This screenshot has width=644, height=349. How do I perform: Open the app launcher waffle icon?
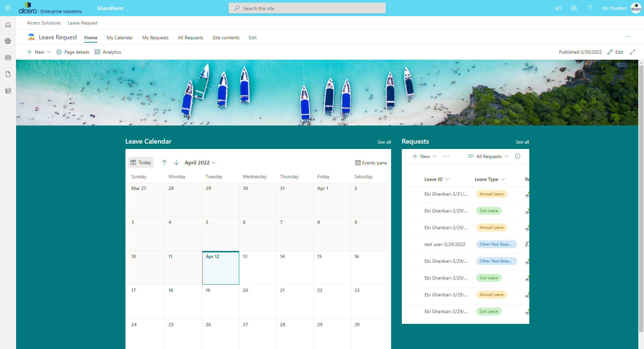click(8, 8)
